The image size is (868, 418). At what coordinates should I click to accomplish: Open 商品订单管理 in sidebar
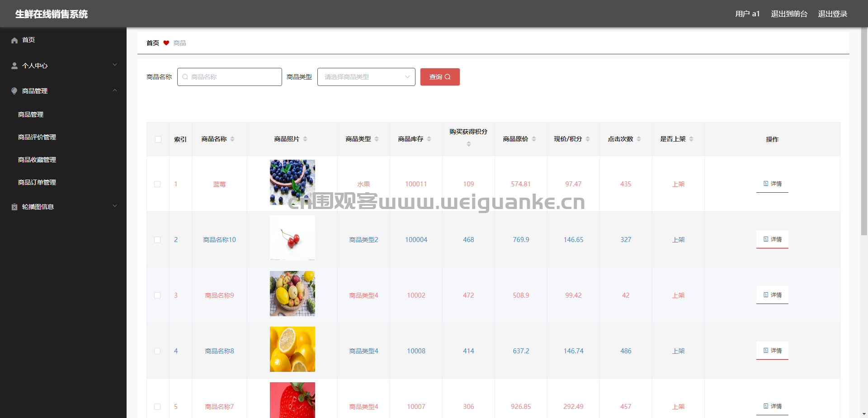point(37,182)
